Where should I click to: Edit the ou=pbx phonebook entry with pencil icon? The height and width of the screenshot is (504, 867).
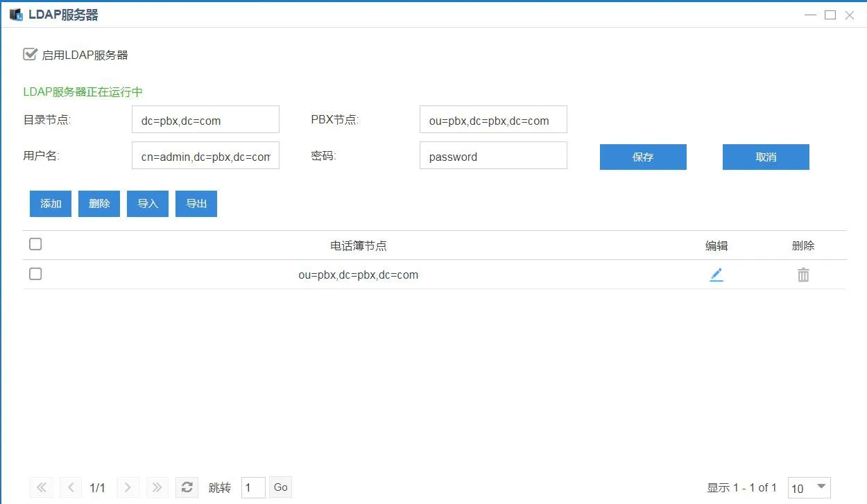pos(716,275)
